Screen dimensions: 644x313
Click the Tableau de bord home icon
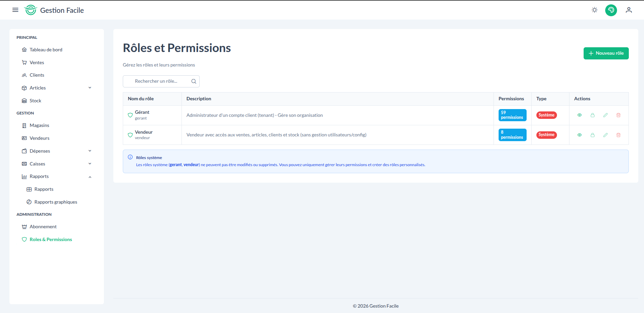pos(24,50)
